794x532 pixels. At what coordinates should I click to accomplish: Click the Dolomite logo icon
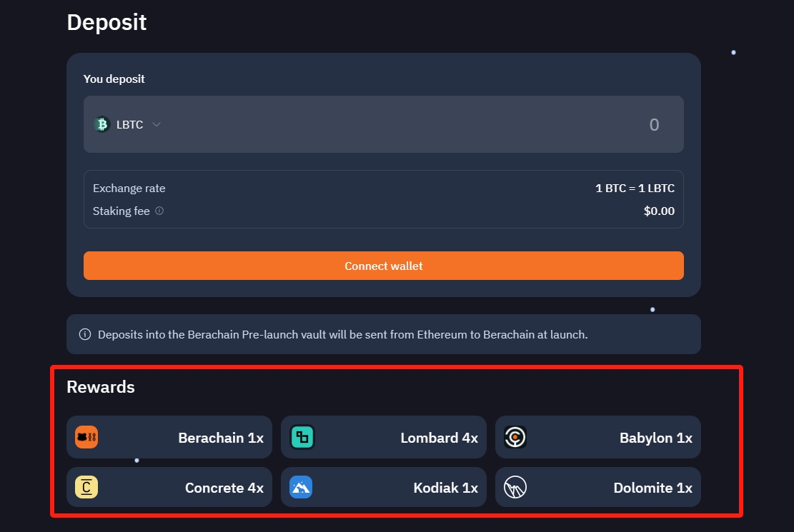[x=515, y=488]
